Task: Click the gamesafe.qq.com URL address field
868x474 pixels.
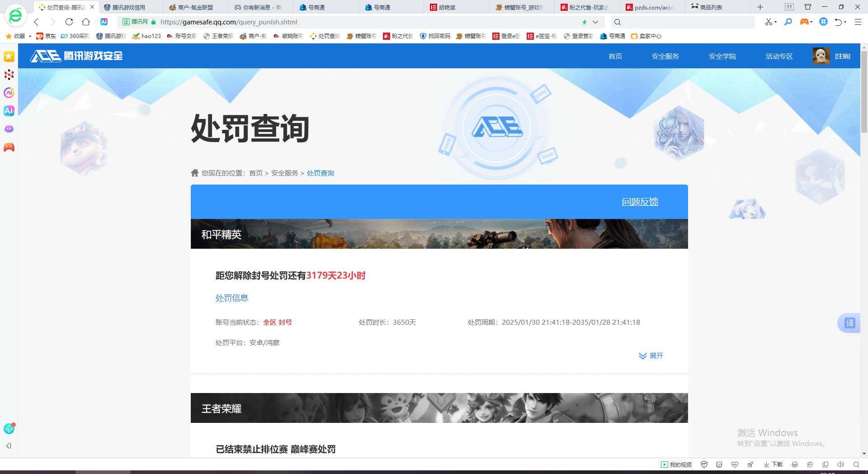Action: [229, 22]
